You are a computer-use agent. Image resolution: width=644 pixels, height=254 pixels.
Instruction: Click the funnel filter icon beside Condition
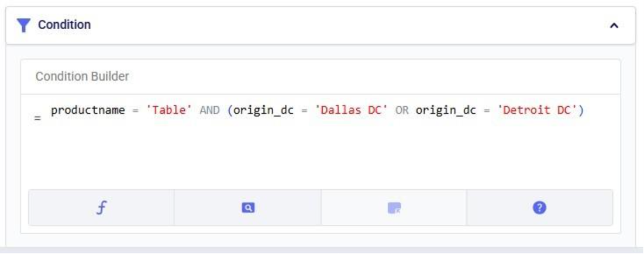tap(23, 26)
